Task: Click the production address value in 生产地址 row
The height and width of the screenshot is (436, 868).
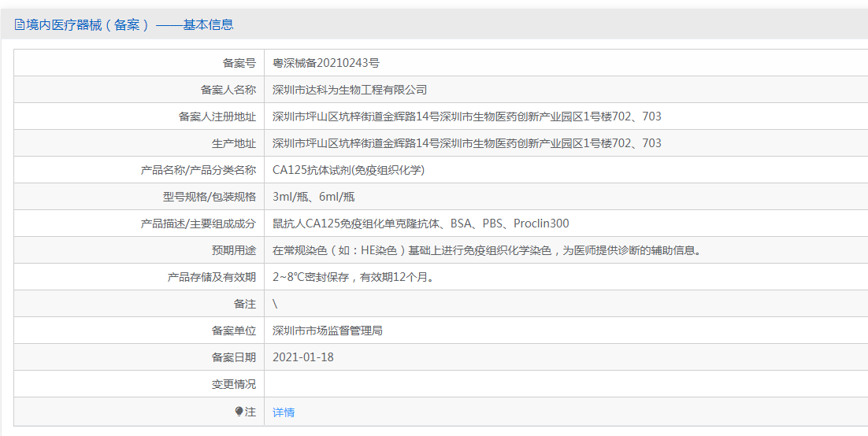Action: pos(466,143)
